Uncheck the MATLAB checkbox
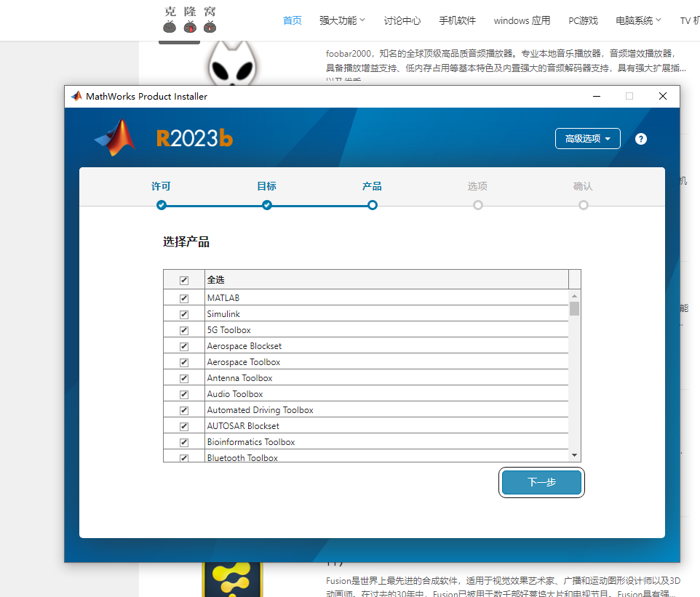The width and height of the screenshot is (700, 597). point(184,298)
